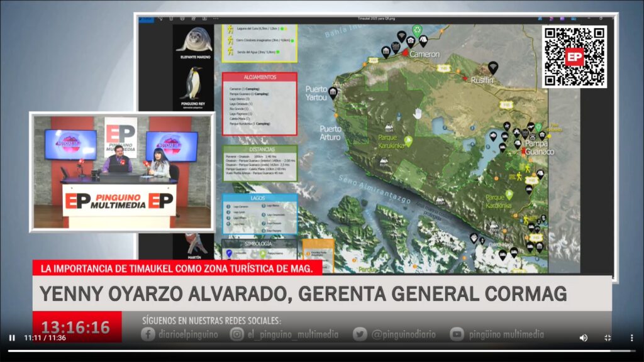
Task: Click the Instagram icon beside el_pinguino_multimedia
Action: point(236,334)
